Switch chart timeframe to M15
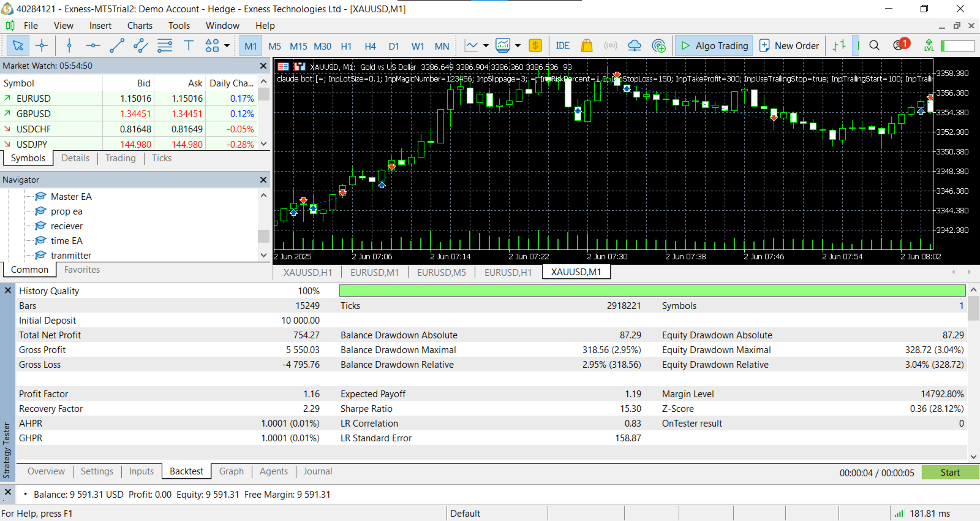Screen dimensions: 980x521 coord(298,46)
